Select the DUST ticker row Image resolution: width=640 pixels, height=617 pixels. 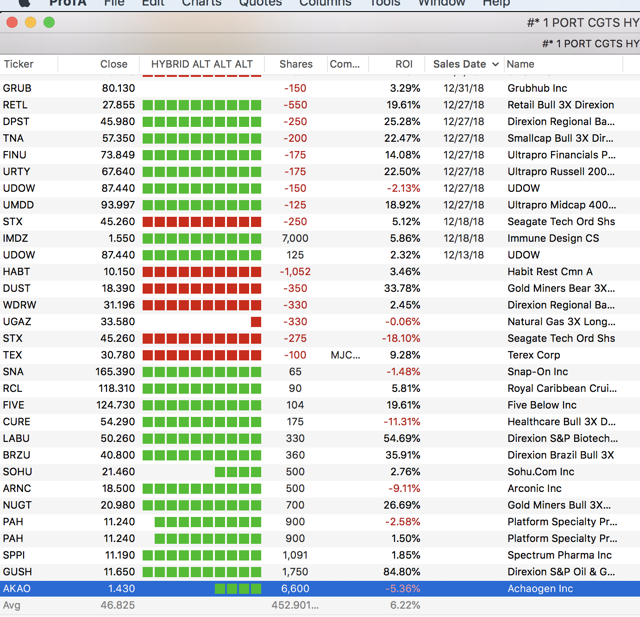(x=320, y=289)
